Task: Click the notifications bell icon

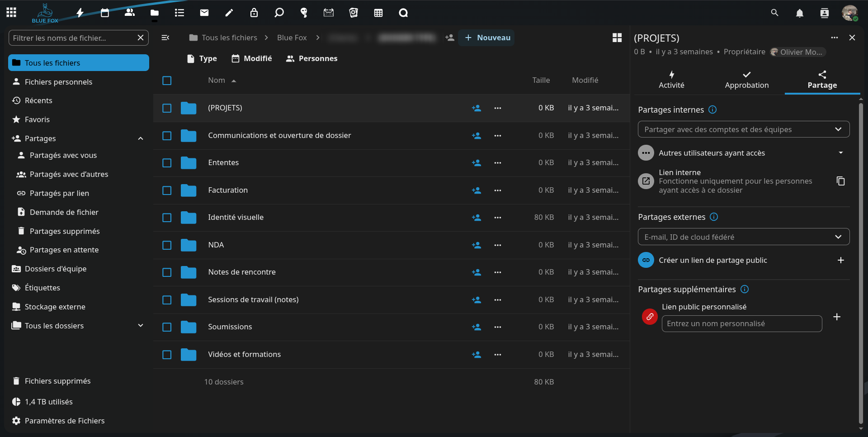Action: (799, 13)
